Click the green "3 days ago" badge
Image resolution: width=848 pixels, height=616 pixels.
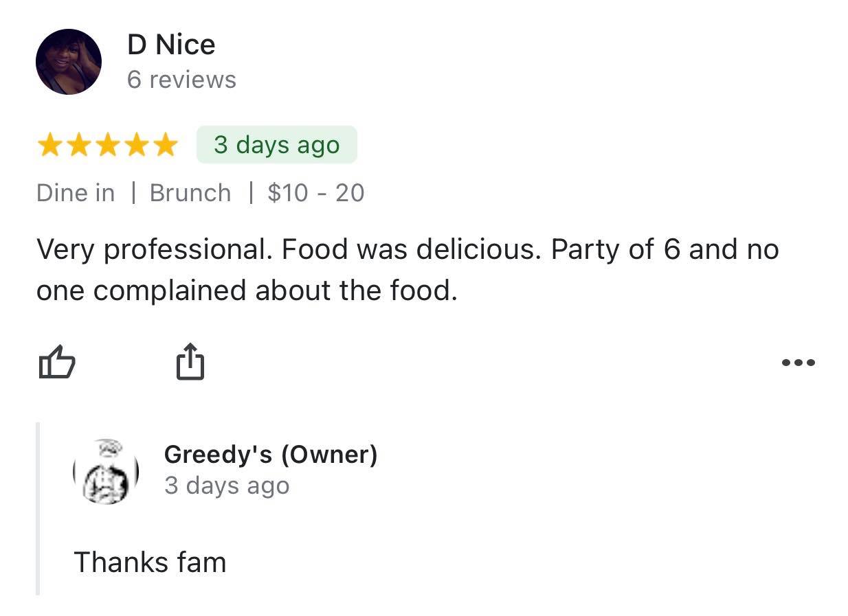click(276, 145)
